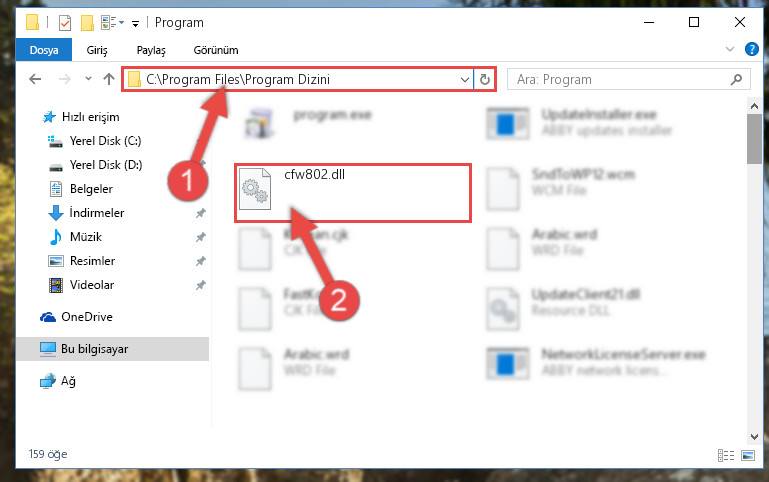The image size is (769, 482).
Task: Open the Help question mark icon
Action: (751, 49)
